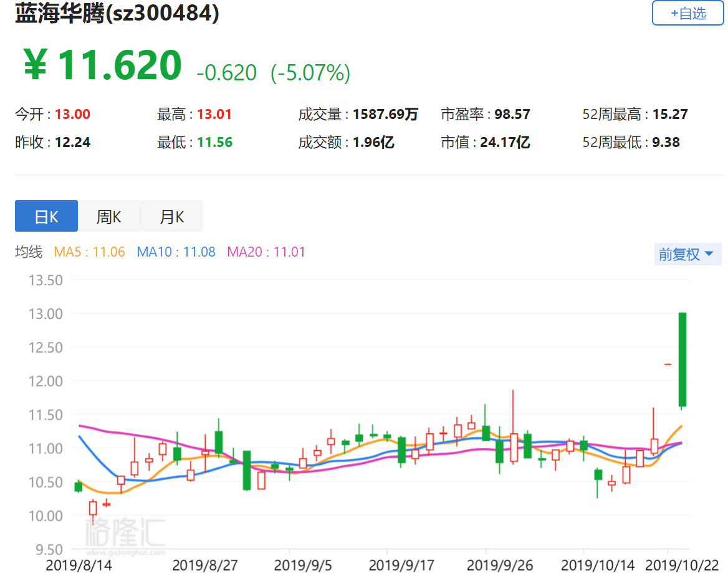Image resolution: width=728 pixels, height=573 pixels.
Task: Open the 前复权 adjustment dropdown
Action: click(x=687, y=254)
